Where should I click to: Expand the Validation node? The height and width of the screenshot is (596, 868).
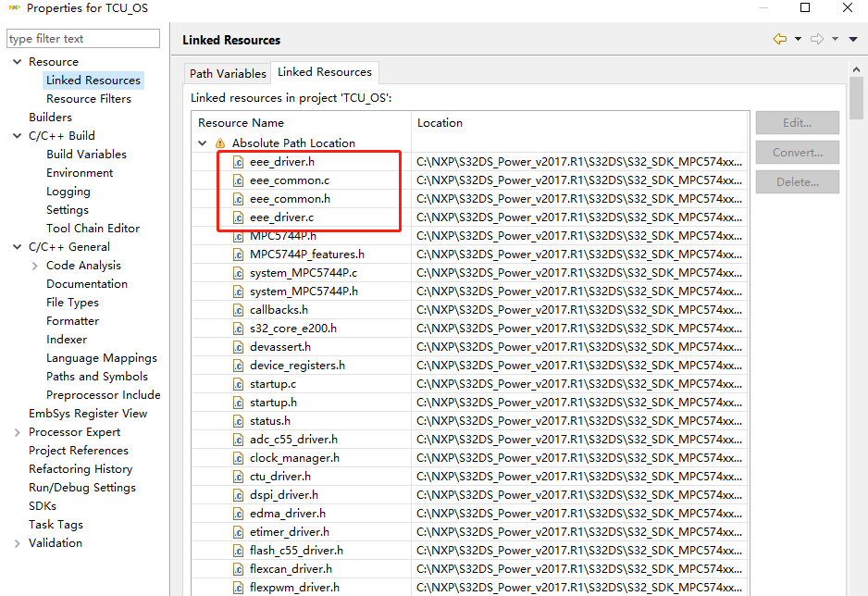click(18, 543)
